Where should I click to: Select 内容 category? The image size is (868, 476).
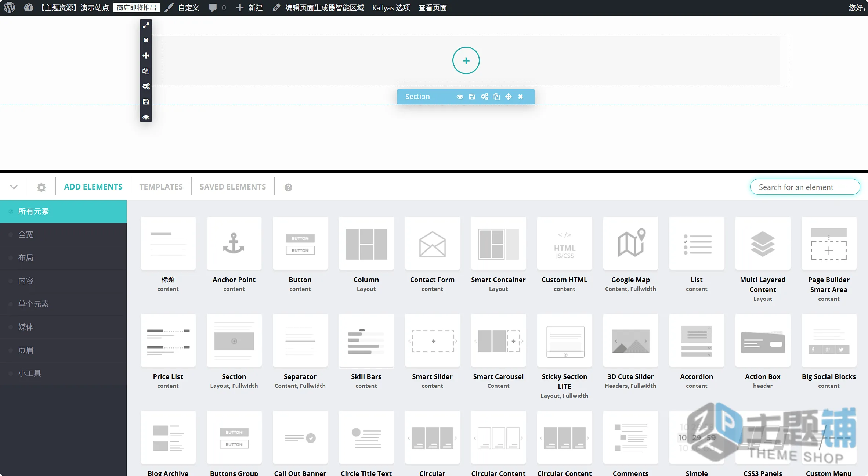[63, 281]
